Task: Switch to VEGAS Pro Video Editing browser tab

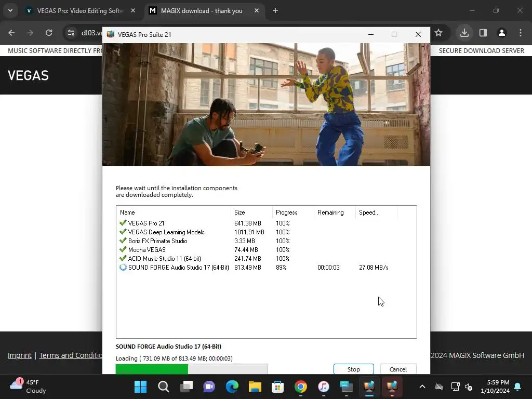Action: (80, 11)
